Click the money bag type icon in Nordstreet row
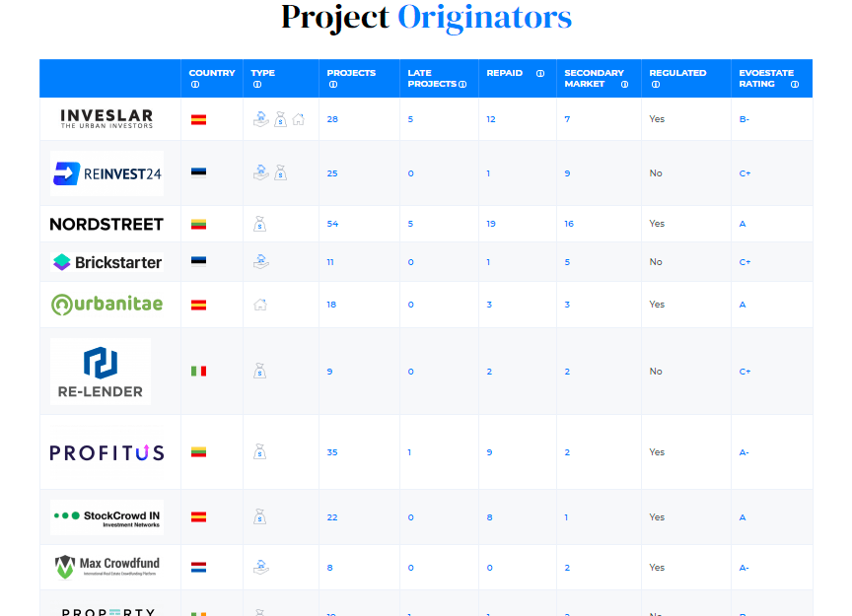 pyautogui.click(x=259, y=224)
